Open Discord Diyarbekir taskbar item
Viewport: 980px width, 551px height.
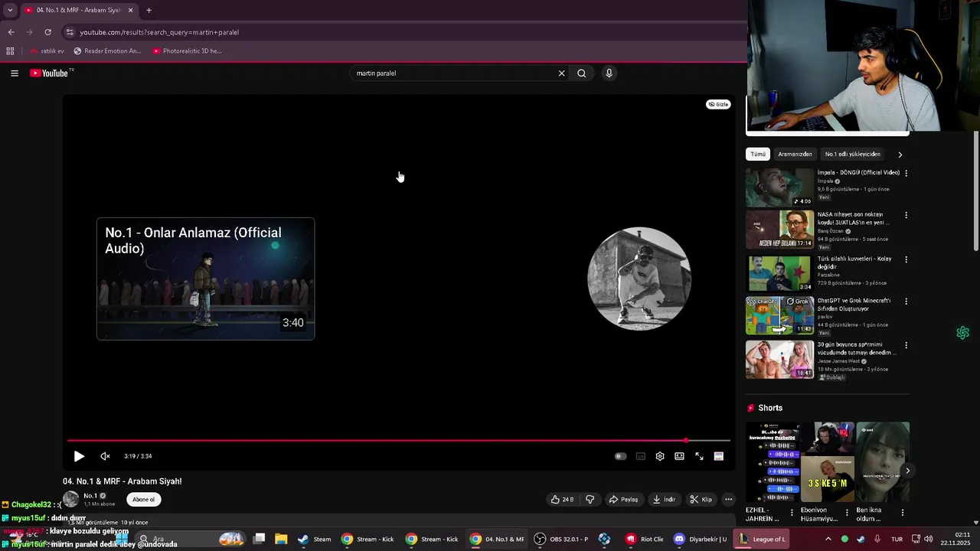pyautogui.click(x=700, y=539)
